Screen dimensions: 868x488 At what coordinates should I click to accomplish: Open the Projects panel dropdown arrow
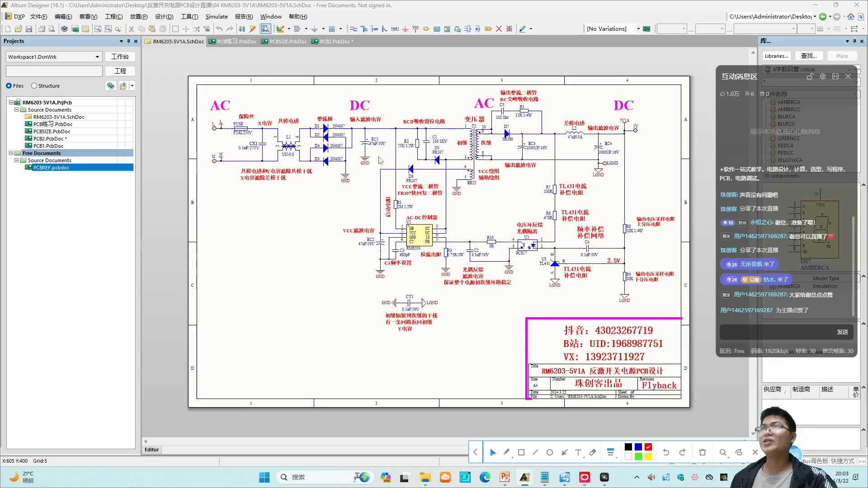(x=121, y=41)
